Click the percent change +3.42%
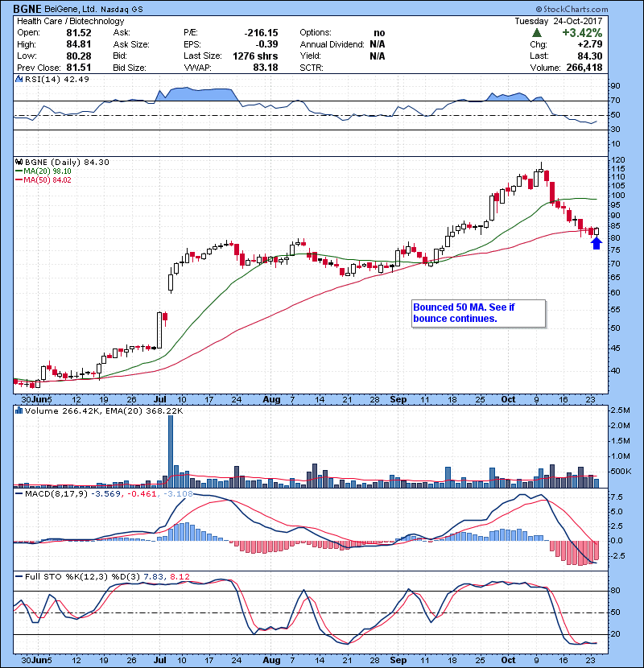This screenshot has width=644, height=668. pyautogui.click(x=582, y=33)
